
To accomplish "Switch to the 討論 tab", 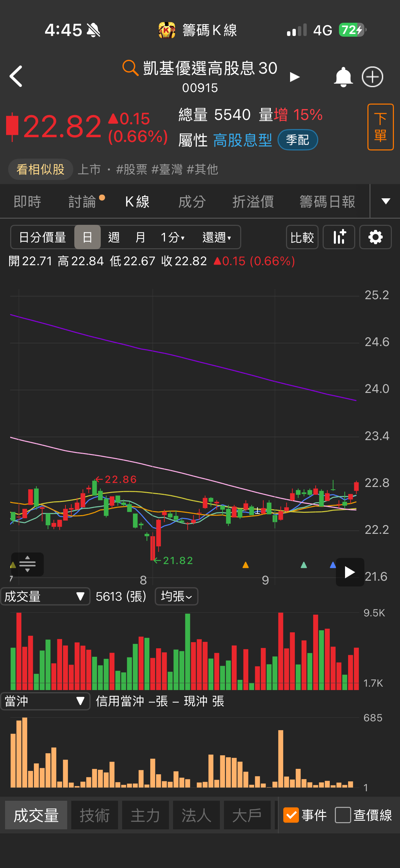I will (x=82, y=201).
